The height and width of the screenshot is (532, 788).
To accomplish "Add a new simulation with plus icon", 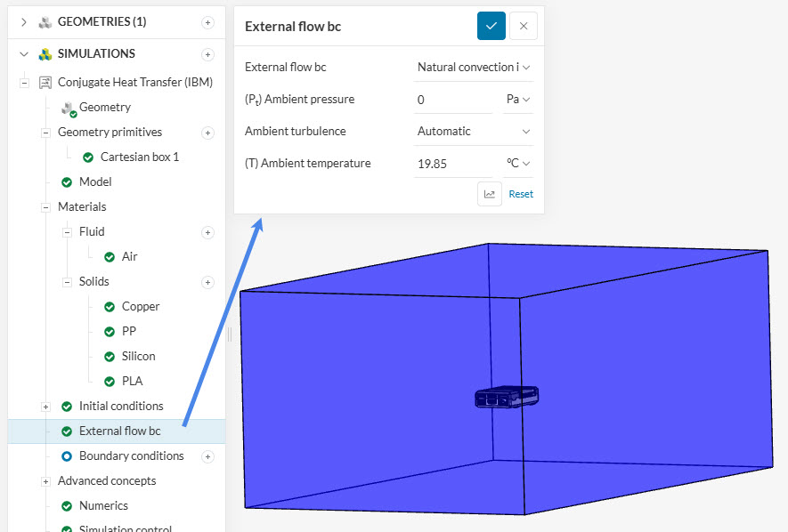I will pyautogui.click(x=207, y=54).
